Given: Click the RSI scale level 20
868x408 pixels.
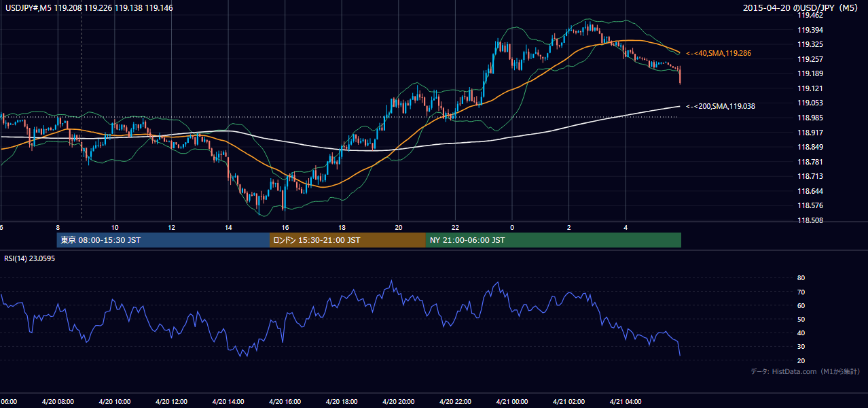Looking at the screenshot, I should [x=801, y=360].
